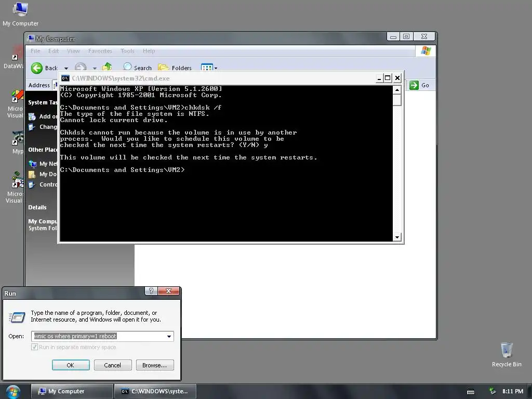The image size is (532, 399).
Task: Open the Recycle Bin desktop icon
Action: click(x=507, y=354)
